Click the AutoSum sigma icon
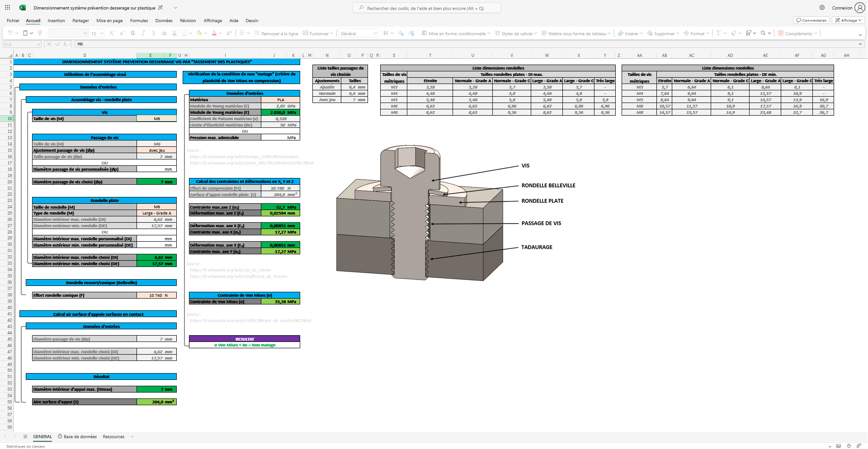The image size is (868, 449). click(x=718, y=33)
